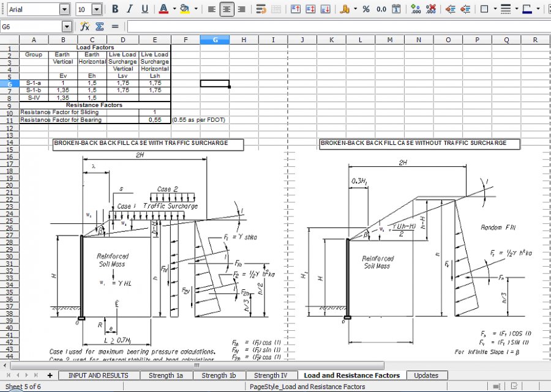The height and width of the screenshot is (392, 551).
Task: Increase cell indent
Action: click(x=451, y=9)
